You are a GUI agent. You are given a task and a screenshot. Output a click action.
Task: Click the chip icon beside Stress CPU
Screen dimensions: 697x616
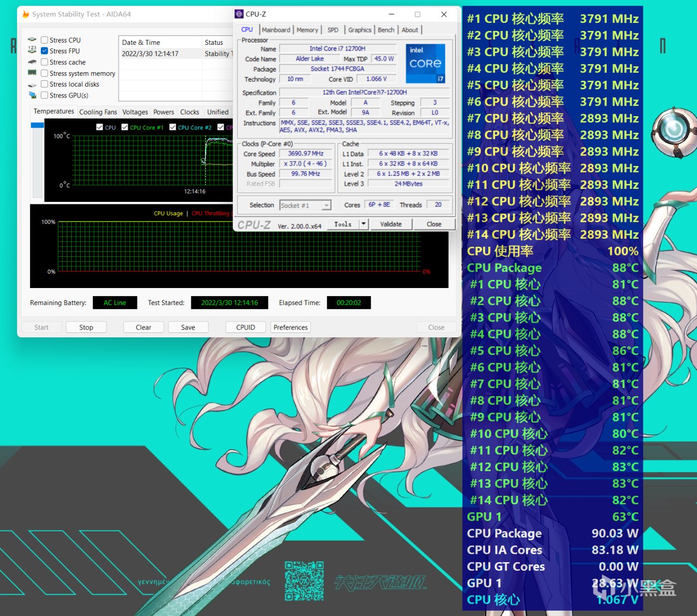coord(32,40)
